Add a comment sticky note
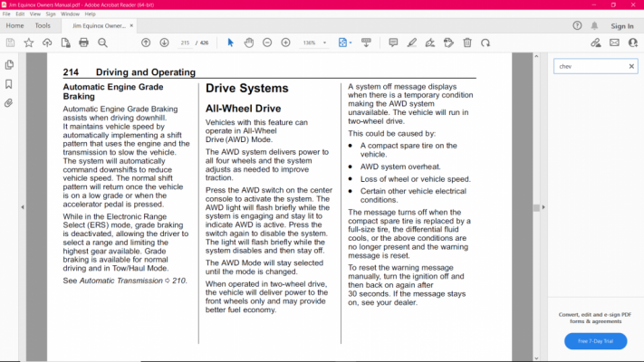This screenshot has width=644, height=362. coord(393,43)
